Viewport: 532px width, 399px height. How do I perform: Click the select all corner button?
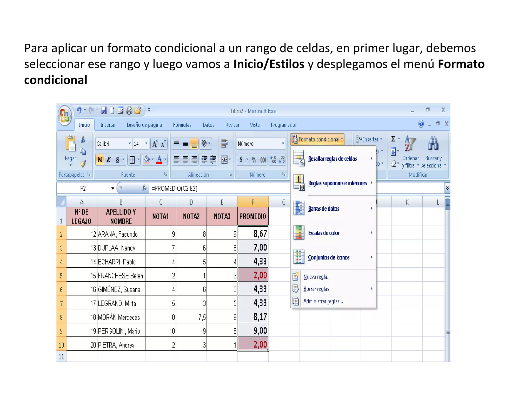62,202
